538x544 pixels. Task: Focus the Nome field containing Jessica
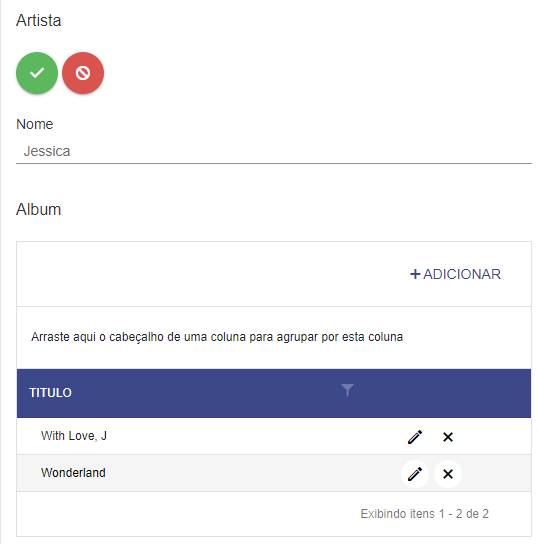[274, 151]
